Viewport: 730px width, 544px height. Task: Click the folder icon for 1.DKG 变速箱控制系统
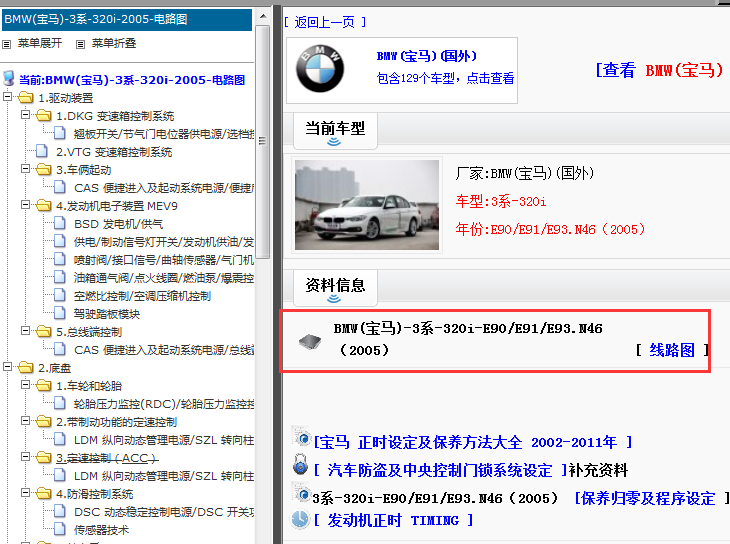click(x=44, y=116)
